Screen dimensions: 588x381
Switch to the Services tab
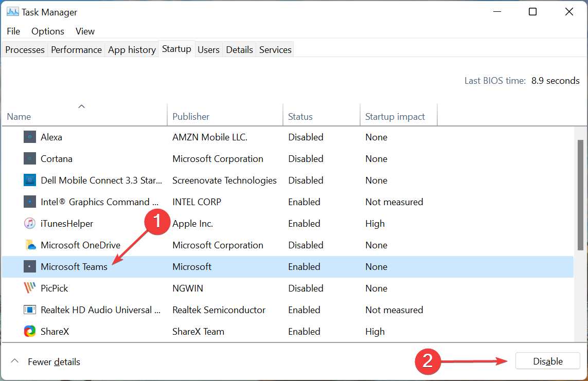coord(275,50)
